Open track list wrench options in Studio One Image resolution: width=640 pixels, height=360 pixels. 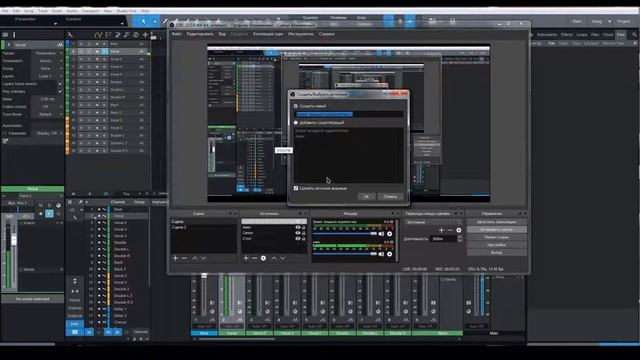click(70, 35)
